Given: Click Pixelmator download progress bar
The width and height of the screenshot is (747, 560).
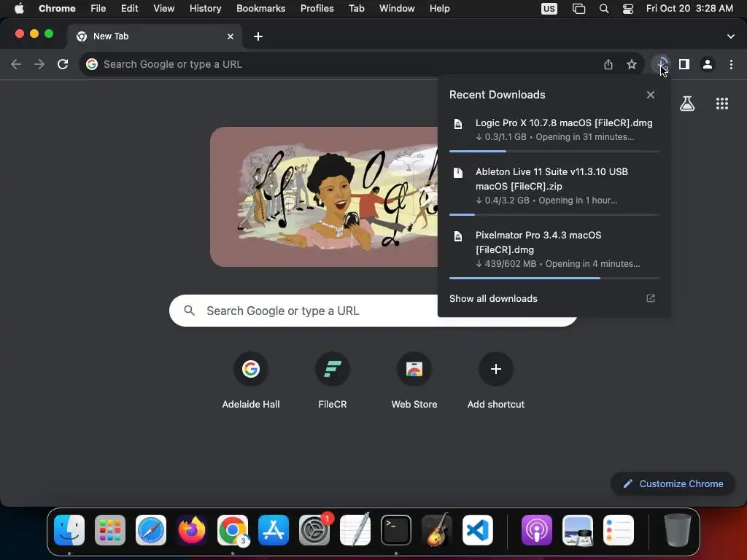Looking at the screenshot, I should coord(554,278).
